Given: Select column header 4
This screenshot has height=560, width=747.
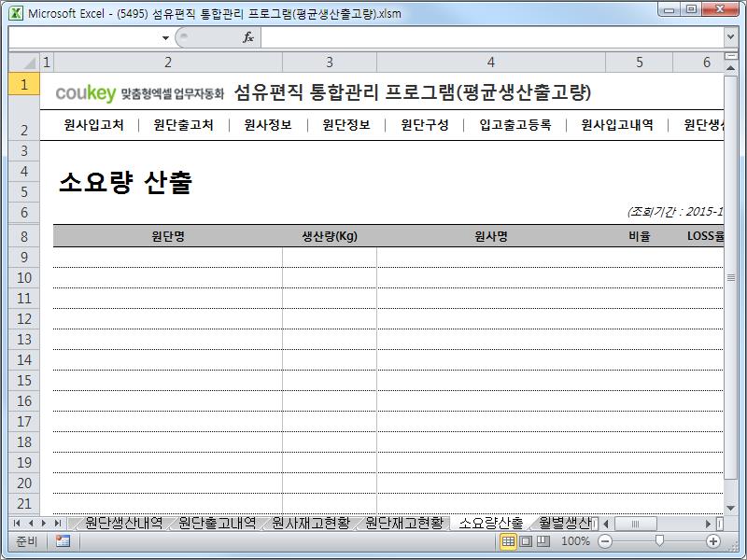Looking at the screenshot, I should click(x=491, y=63).
